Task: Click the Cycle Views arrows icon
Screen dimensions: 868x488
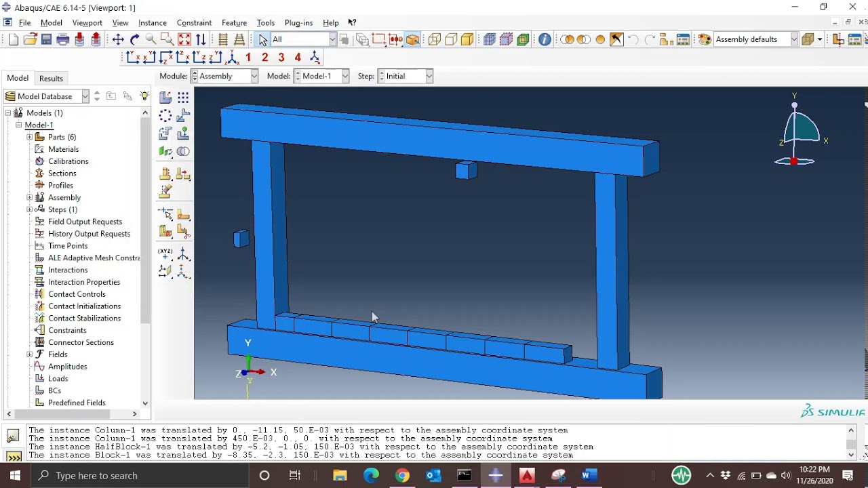Action: click(201, 40)
